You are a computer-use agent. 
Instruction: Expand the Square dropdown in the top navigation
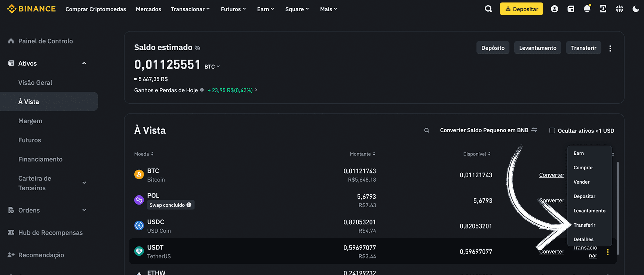point(297,9)
